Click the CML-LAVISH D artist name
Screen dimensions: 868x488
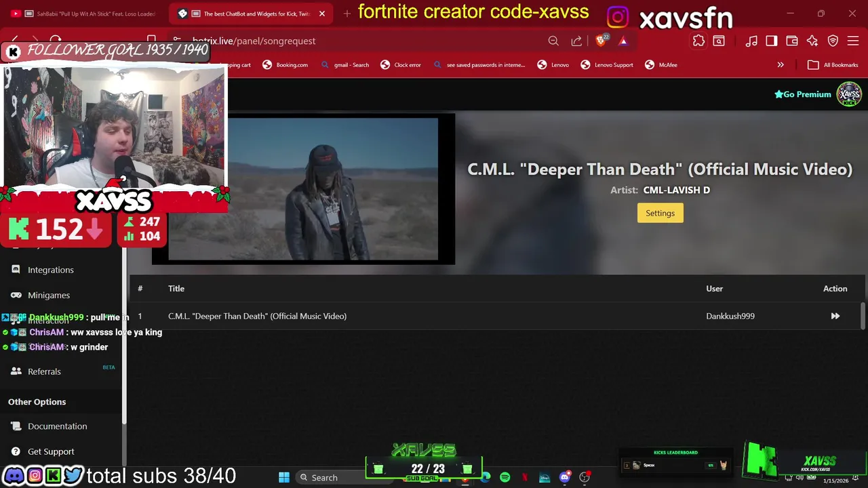pyautogui.click(x=676, y=190)
